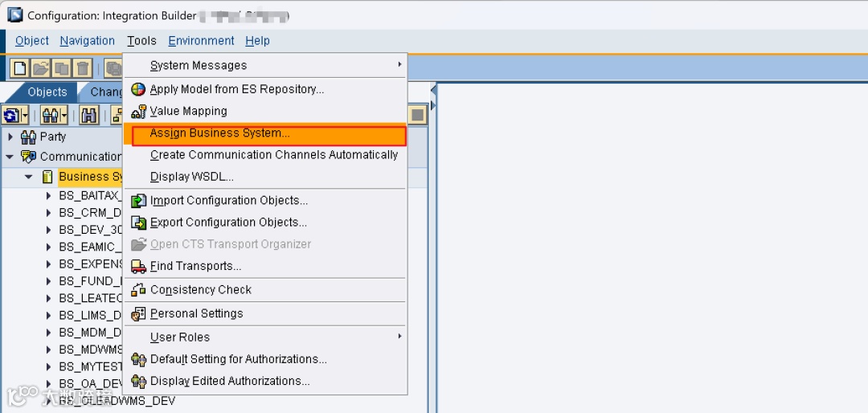Select Export Configuration Objects entry

coord(264,223)
